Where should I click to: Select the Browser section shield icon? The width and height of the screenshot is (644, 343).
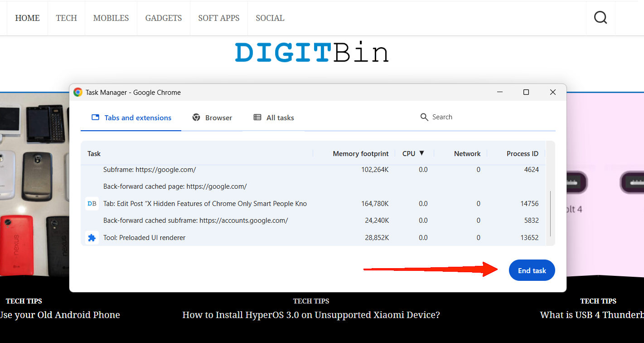pos(196,117)
